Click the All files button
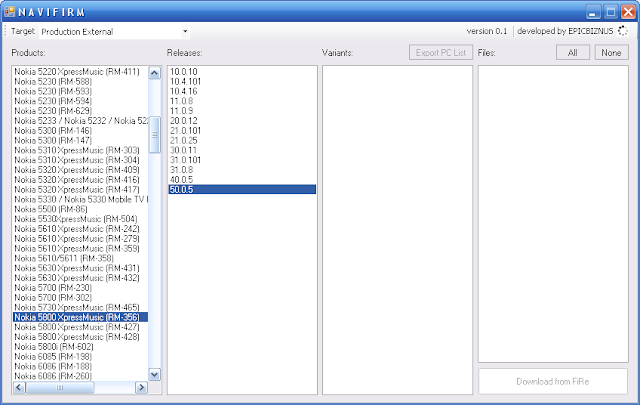Viewport: 640px width, 405px height. (573, 53)
